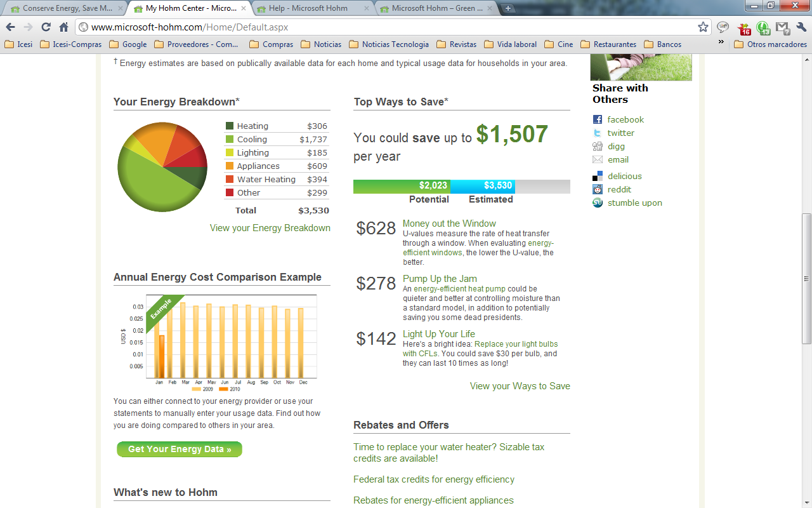Viewport: 812px width, 508px height.
Task: Expand the hidden bookmarks chevron
Action: tap(721, 43)
